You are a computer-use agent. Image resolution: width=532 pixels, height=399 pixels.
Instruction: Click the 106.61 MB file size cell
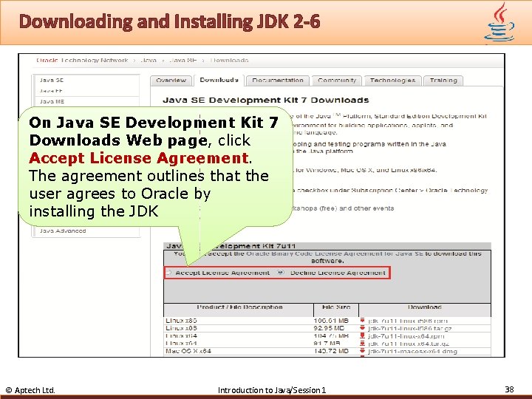331,321
